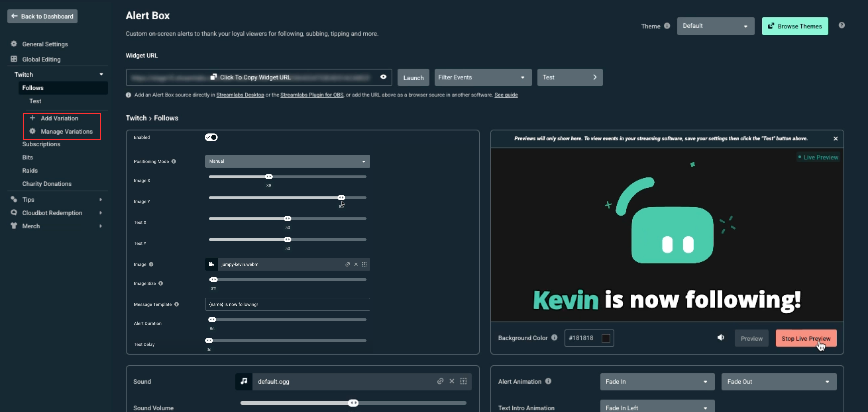Click the link icon for default.ogg sound
The image size is (868, 412).
440,381
